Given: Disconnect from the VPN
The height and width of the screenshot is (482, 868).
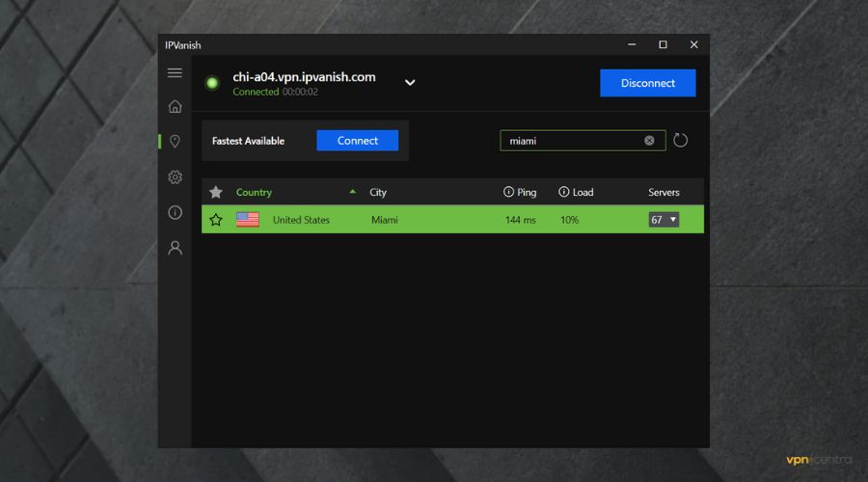Looking at the screenshot, I should (x=648, y=83).
